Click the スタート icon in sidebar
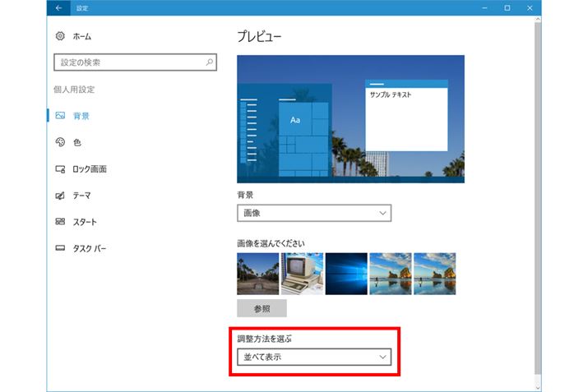The width and height of the screenshot is (588, 392). coord(60,222)
